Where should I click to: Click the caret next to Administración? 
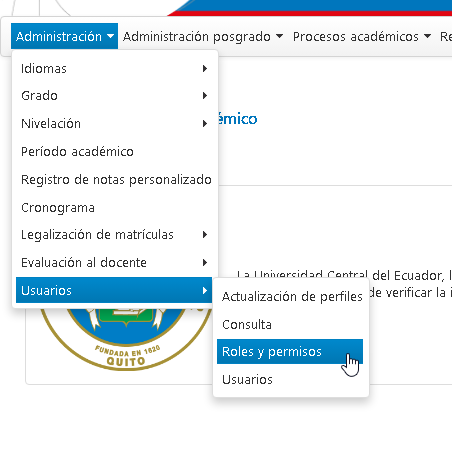pos(110,36)
